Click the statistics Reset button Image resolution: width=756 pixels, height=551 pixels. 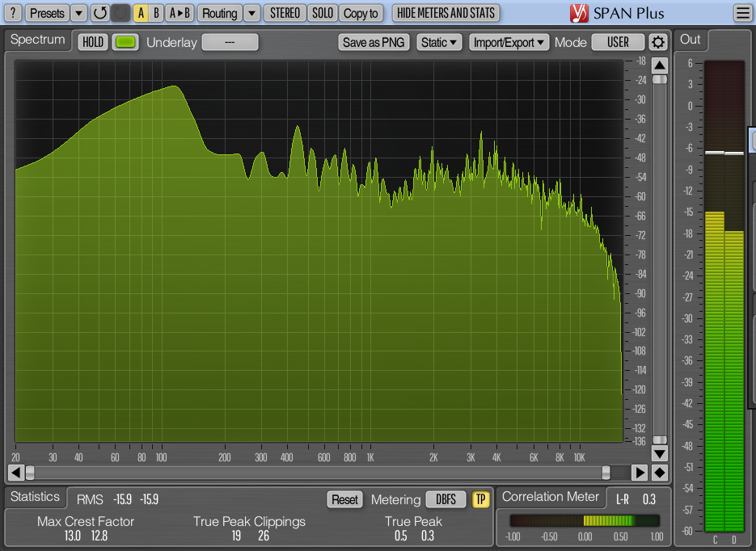point(344,499)
